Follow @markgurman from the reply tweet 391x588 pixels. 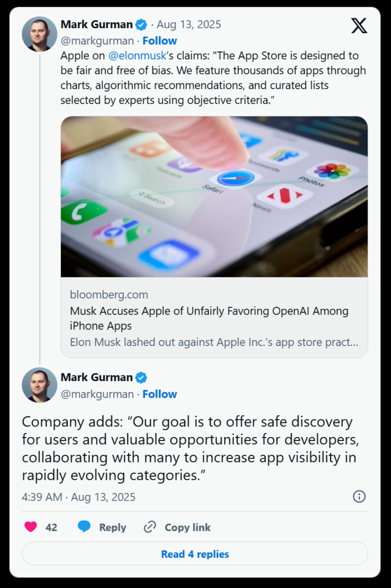[x=159, y=394]
